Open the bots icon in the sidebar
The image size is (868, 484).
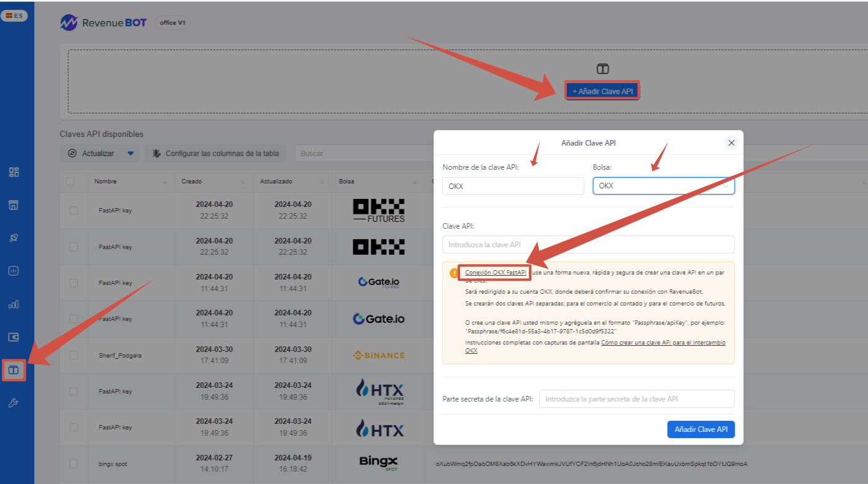[x=14, y=271]
